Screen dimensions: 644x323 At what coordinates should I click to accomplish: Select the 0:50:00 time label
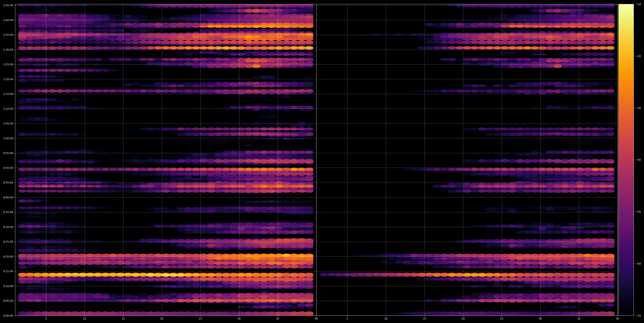pos(8,168)
